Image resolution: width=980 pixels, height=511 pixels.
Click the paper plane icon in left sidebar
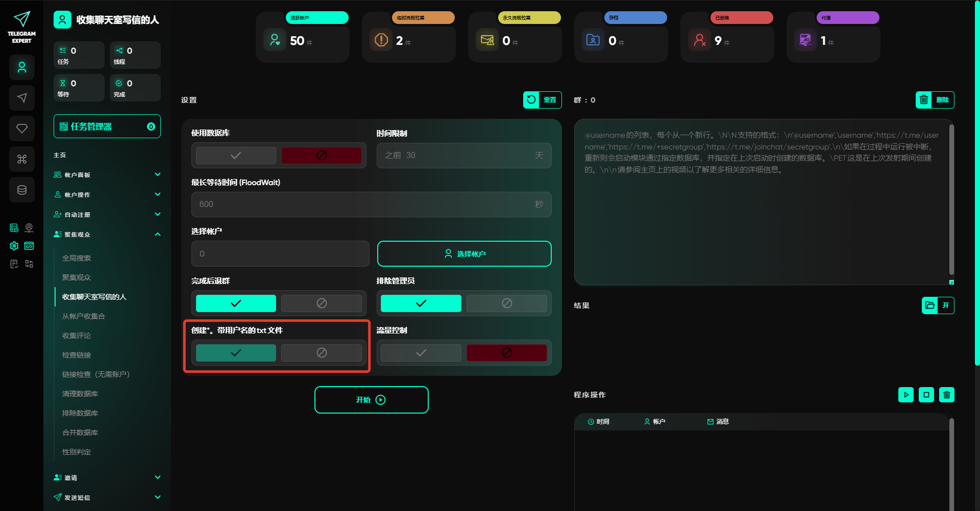click(x=22, y=98)
